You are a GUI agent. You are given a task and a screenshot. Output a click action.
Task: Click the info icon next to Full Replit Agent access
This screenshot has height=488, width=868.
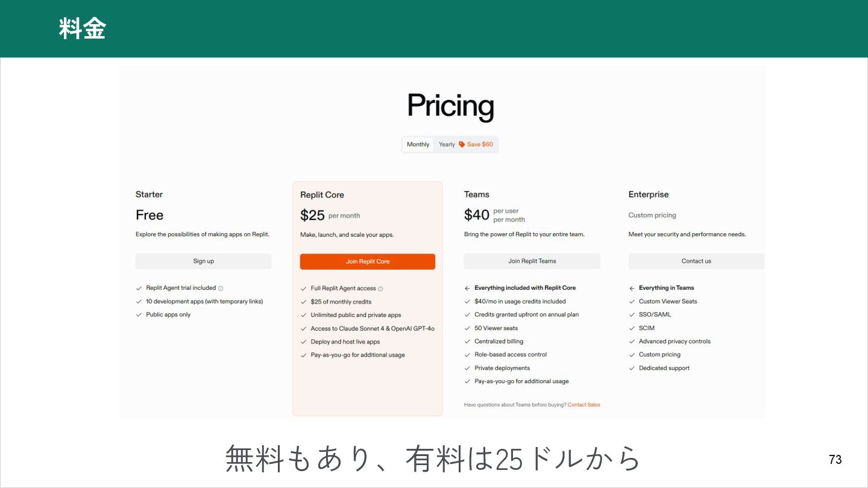pyautogui.click(x=380, y=289)
